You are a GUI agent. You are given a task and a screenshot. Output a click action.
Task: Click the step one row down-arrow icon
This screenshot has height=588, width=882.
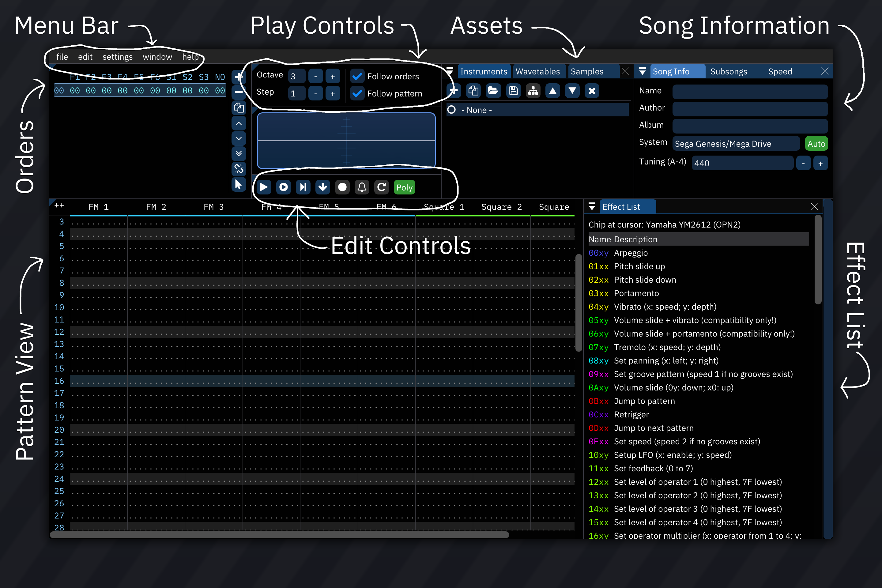coord(322,187)
